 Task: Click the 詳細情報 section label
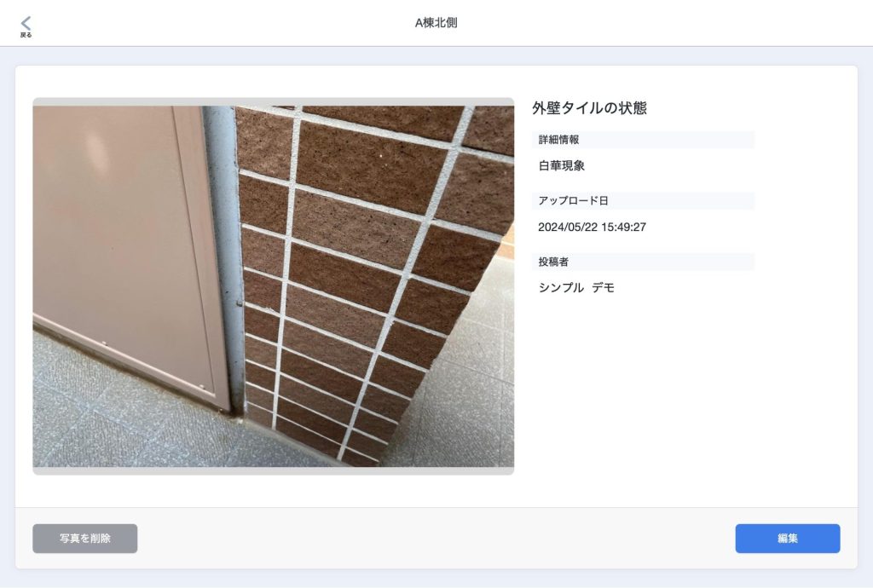558,140
